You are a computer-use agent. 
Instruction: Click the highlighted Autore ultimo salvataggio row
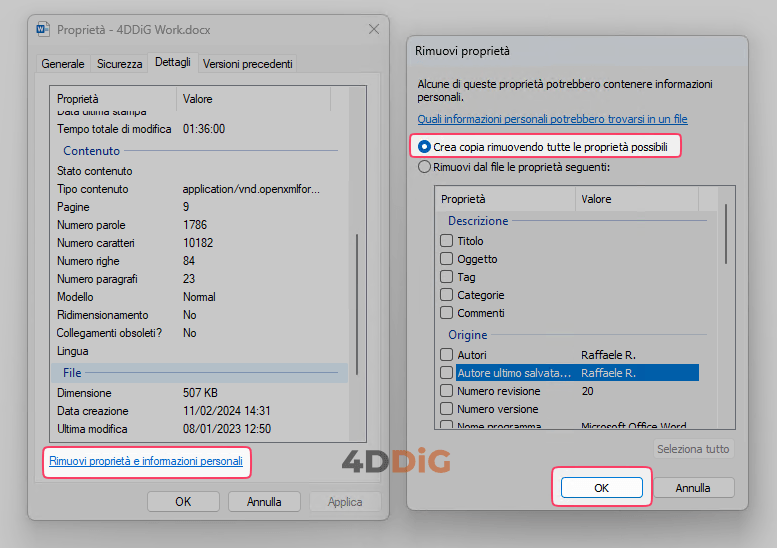(577, 373)
